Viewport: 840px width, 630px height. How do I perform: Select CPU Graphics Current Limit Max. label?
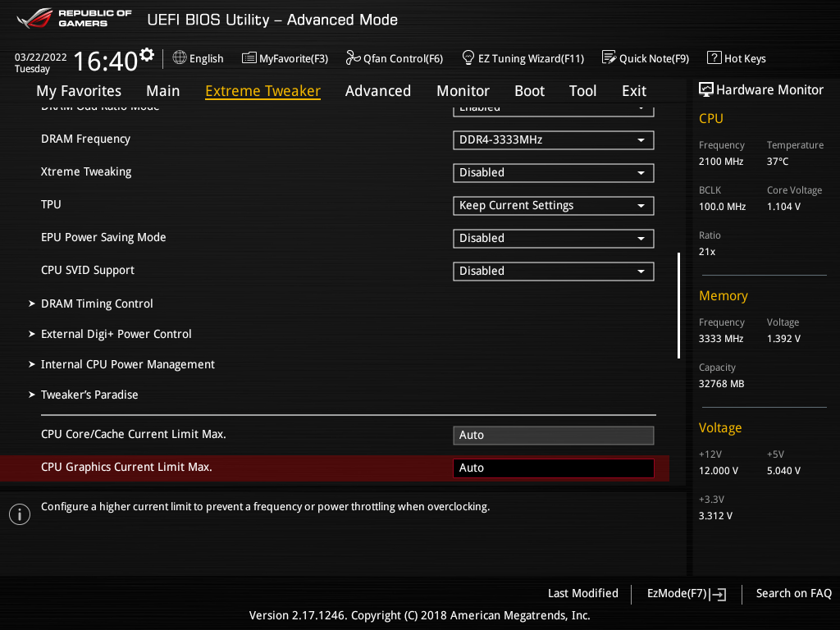(126, 467)
